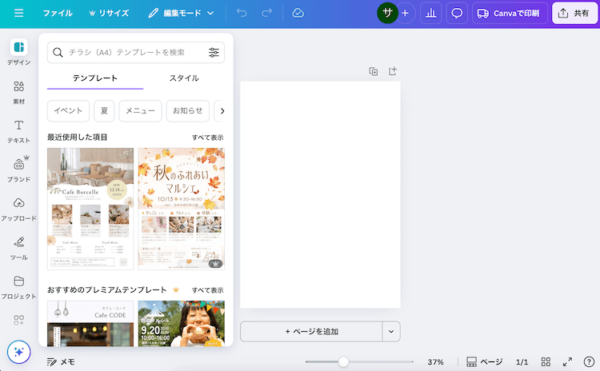Click the add page icon above canvas
This screenshot has width=600, height=371.
(x=393, y=71)
